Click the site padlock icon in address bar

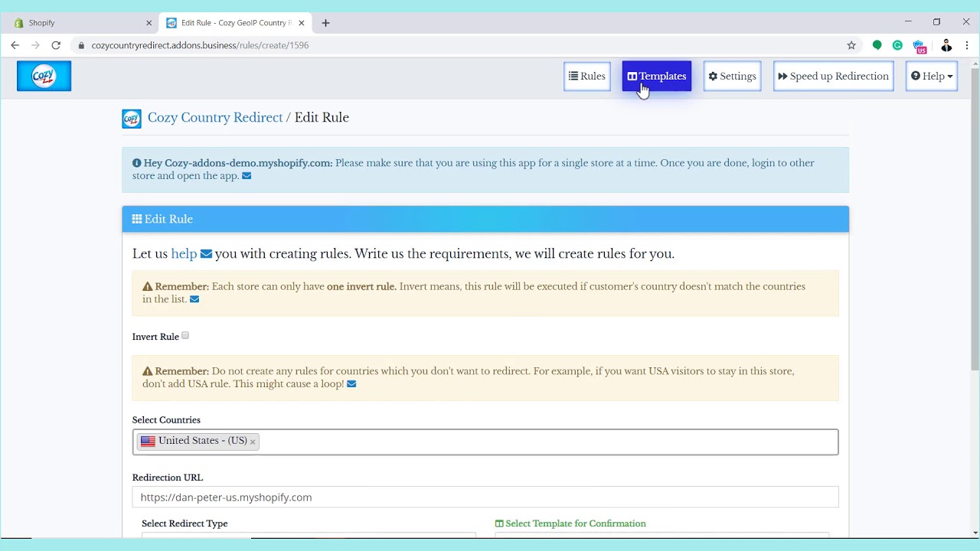(81, 45)
